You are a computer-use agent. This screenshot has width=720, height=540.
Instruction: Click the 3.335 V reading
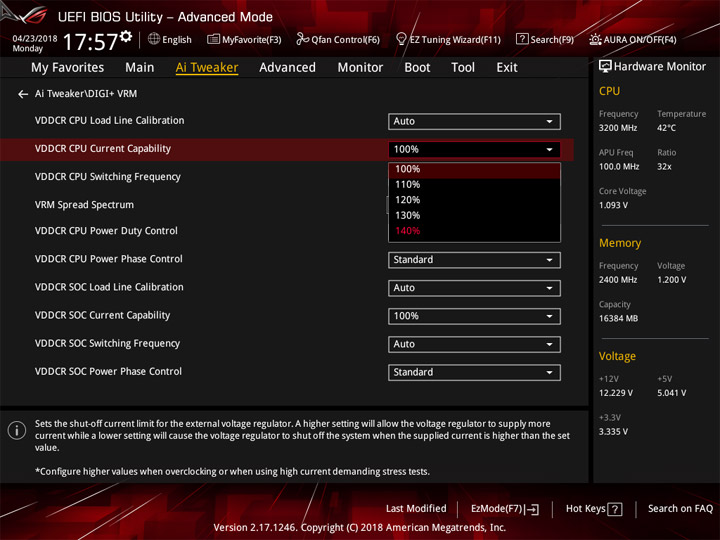pyautogui.click(x=613, y=432)
